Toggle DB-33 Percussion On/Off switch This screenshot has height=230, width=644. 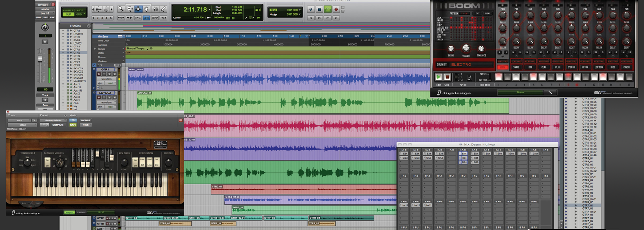(x=135, y=162)
